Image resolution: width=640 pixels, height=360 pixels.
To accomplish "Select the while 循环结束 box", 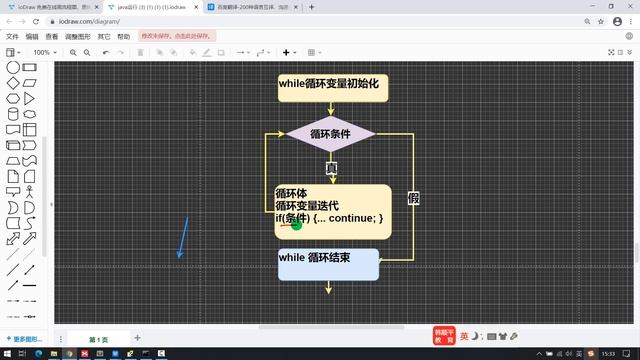I will tap(328, 264).
